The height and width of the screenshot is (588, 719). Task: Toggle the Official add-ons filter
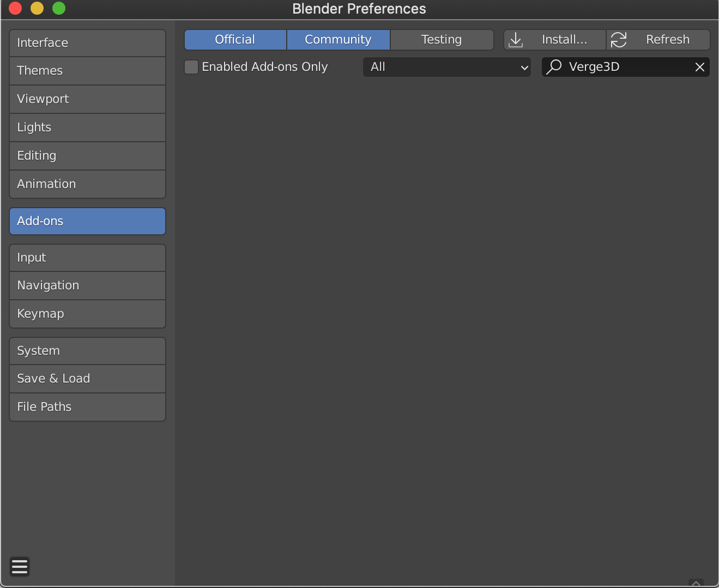pos(235,40)
